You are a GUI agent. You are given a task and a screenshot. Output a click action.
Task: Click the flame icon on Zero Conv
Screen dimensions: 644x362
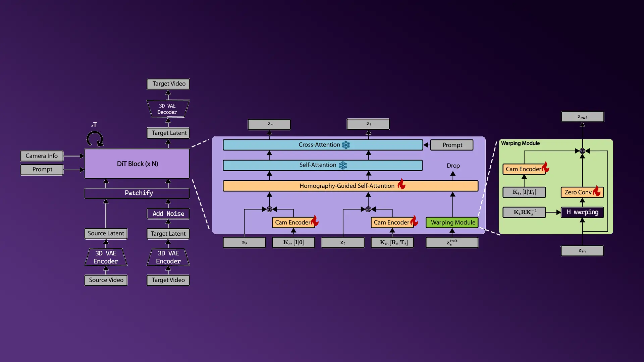pyautogui.click(x=597, y=191)
